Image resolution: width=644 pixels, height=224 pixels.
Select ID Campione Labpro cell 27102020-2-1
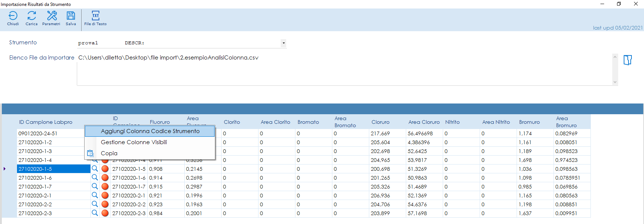click(54, 196)
